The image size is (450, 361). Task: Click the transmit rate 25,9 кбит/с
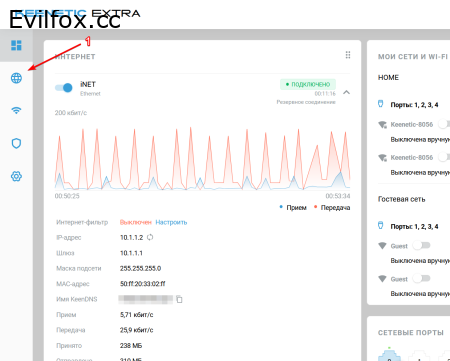[x=137, y=330]
